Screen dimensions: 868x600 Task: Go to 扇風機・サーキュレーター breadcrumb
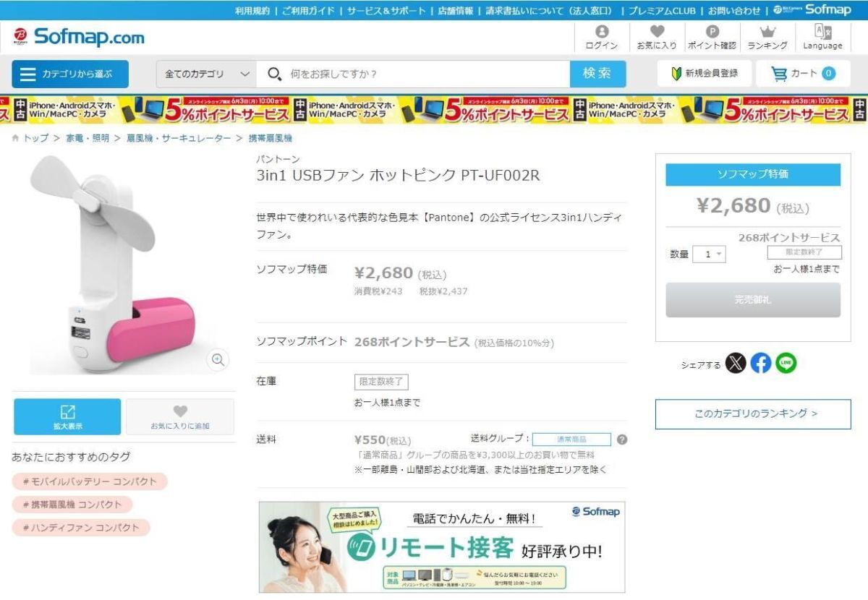[179, 138]
